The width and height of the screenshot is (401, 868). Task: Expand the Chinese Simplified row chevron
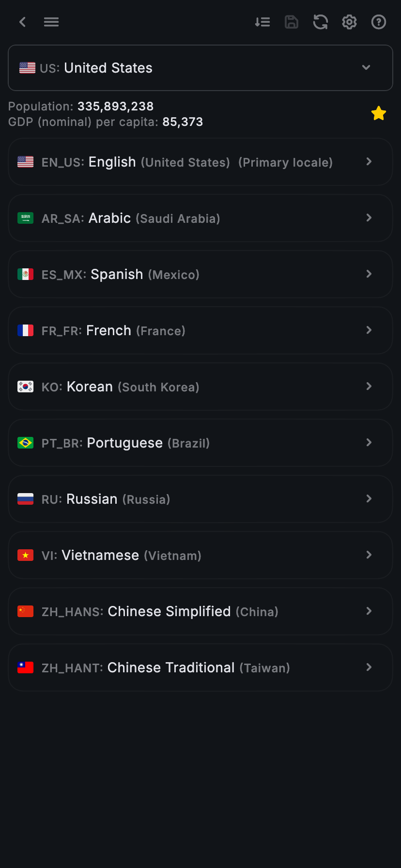tap(369, 611)
